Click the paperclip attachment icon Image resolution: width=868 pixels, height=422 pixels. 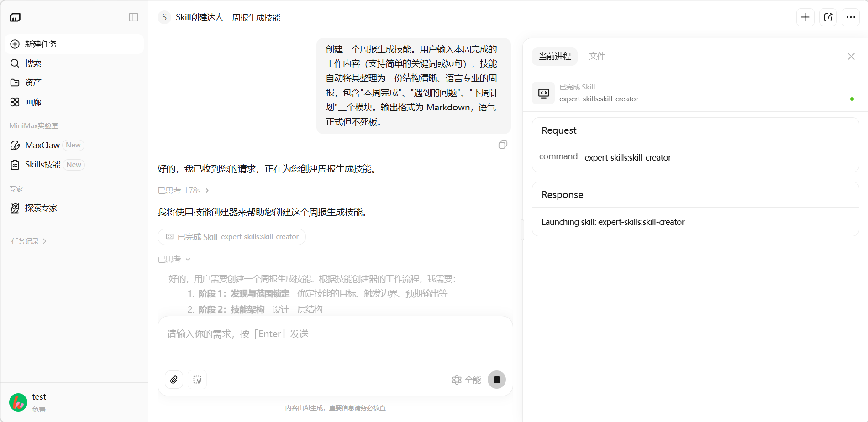(174, 380)
